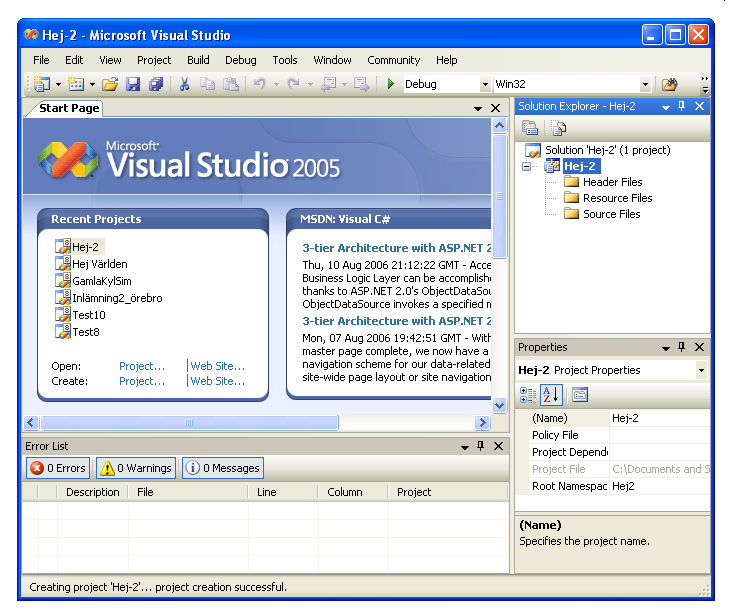Click Start Page scroll down arrow
Viewport: 730px width, 616px height.
tap(500, 405)
